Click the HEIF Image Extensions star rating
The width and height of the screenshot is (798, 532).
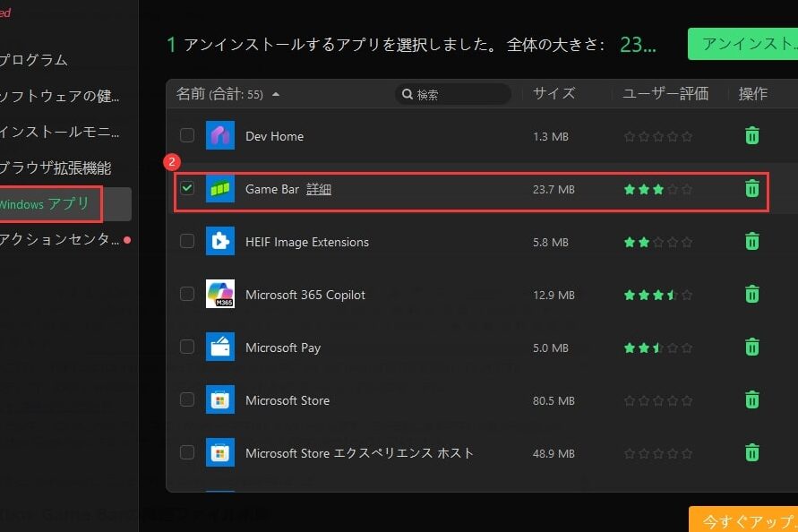click(658, 243)
